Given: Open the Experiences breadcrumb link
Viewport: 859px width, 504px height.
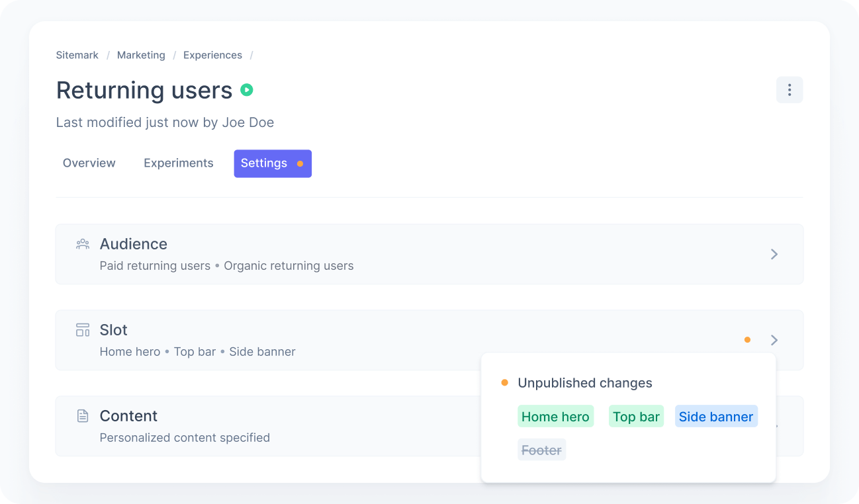Looking at the screenshot, I should 212,55.
